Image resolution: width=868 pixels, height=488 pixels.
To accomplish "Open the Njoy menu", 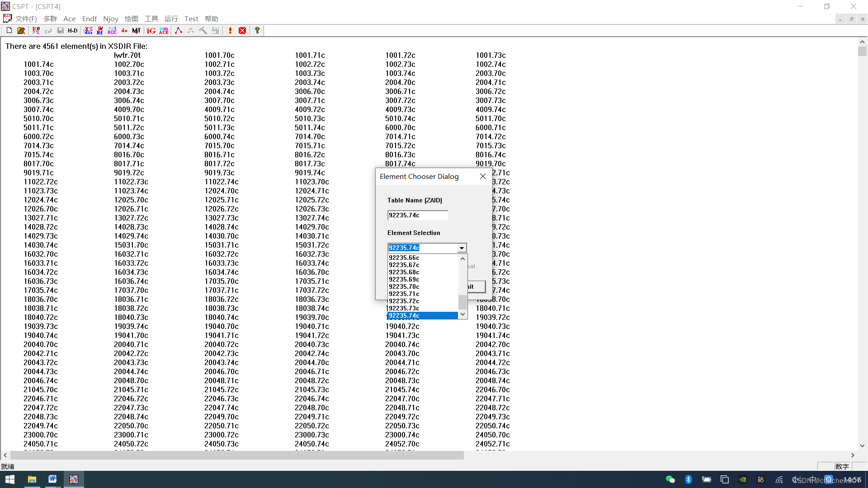I will (x=110, y=19).
